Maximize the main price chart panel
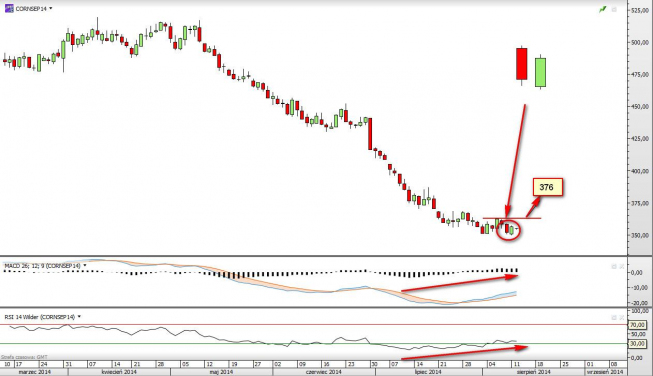Viewport: 653px width, 376px height. pyautogui.click(x=614, y=9)
